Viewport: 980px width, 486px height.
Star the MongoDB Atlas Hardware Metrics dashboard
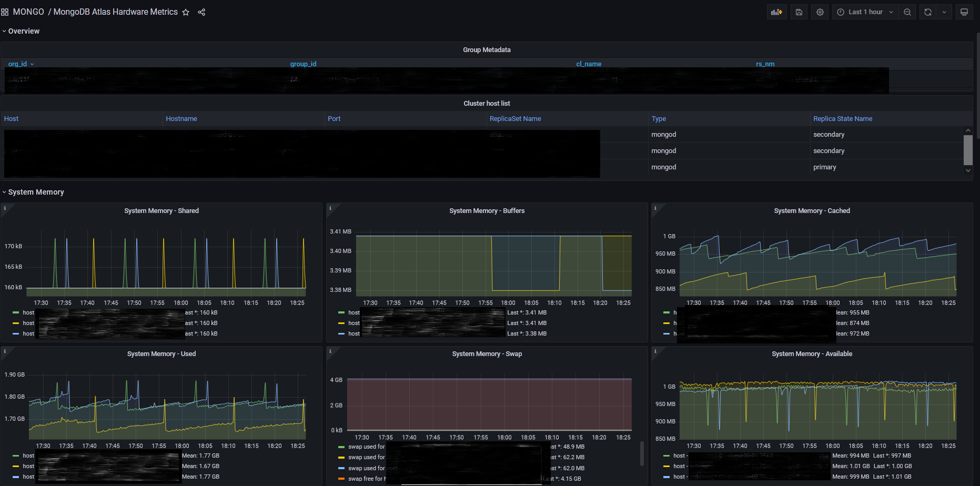click(186, 12)
